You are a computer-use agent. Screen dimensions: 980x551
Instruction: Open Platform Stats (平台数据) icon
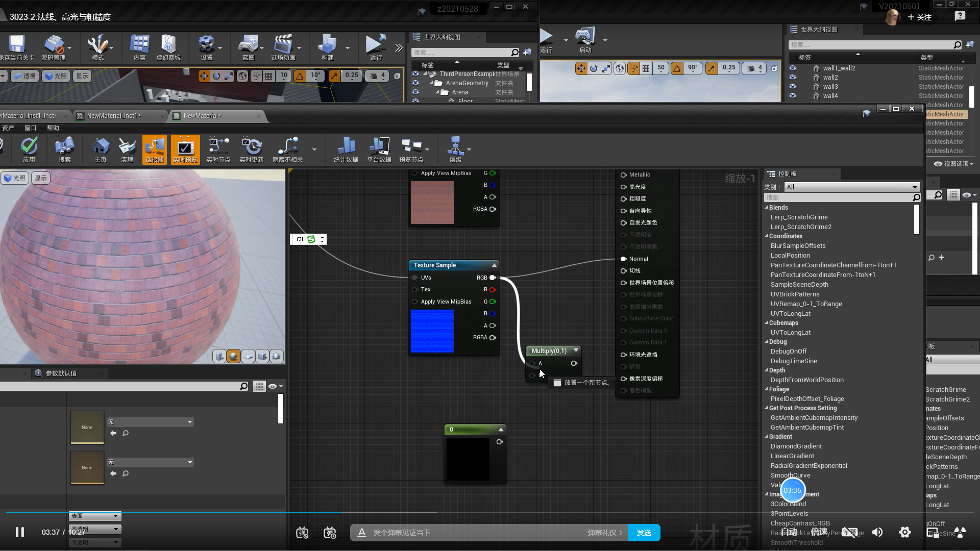379,149
